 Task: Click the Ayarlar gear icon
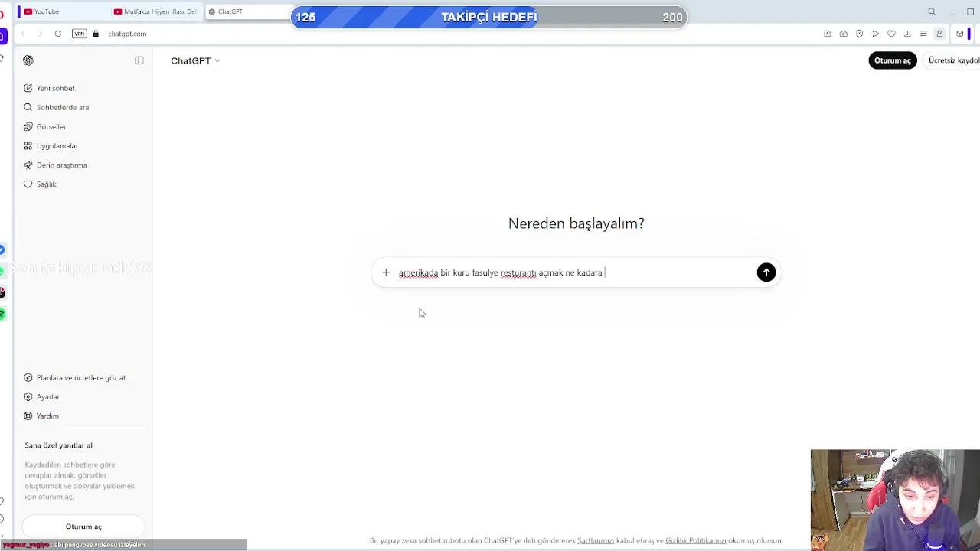point(28,396)
